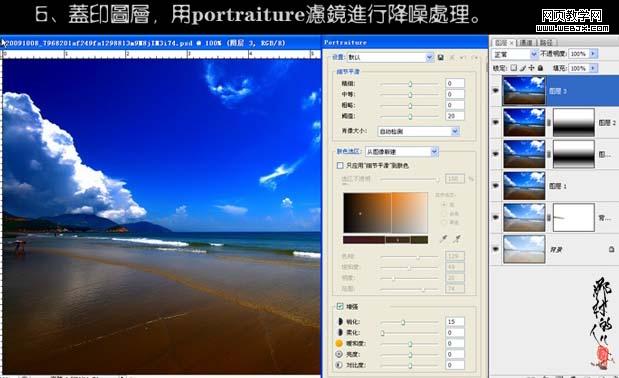619x378 pixels.
Task: Select the left eyedropper tool in Portraiture
Action: point(444,238)
